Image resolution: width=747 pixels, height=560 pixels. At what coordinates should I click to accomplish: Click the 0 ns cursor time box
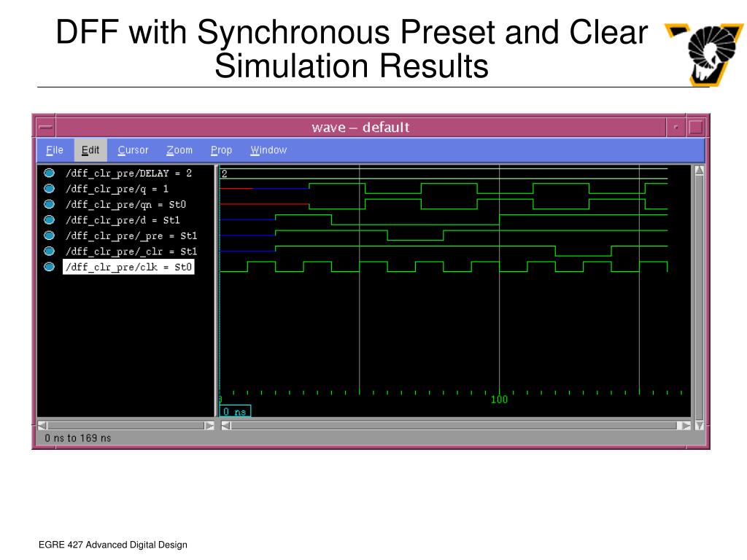coord(235,411)
